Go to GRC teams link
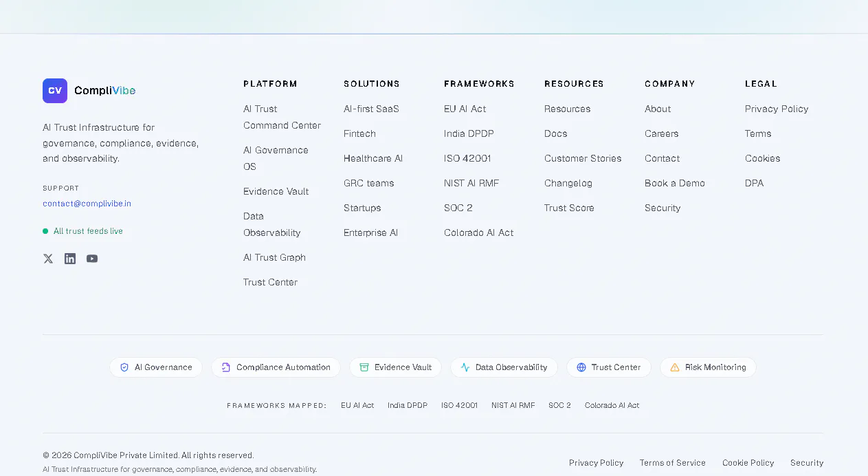Viewport: 868px width, 476px height. 369,183
